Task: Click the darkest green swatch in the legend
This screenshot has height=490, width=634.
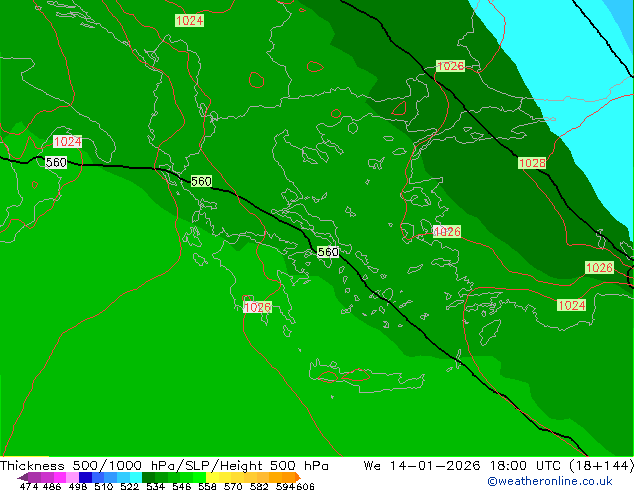Action: coord(148,477)
